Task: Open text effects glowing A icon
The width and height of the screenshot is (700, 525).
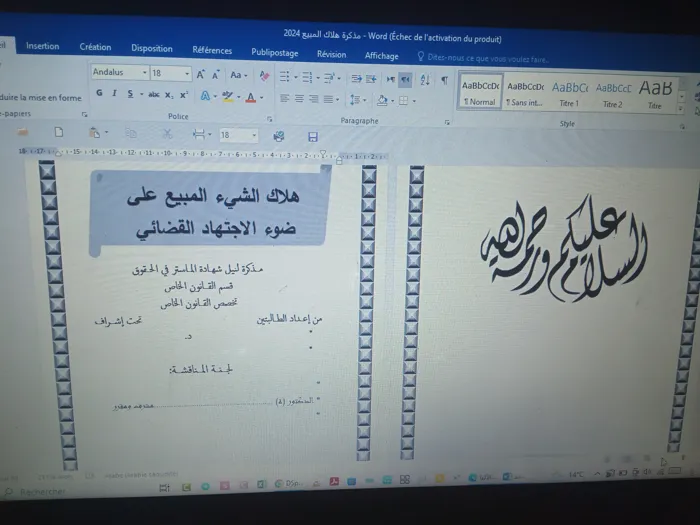Action: (205, 96)
